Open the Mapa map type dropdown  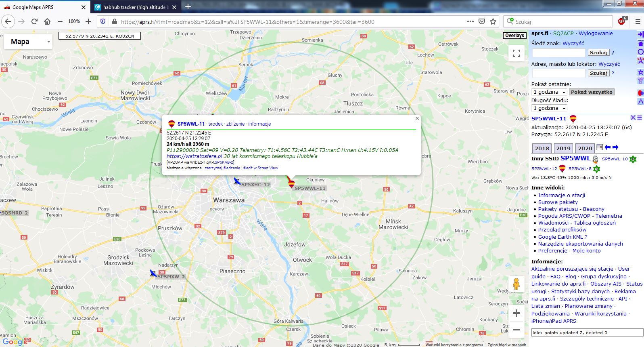28,42
